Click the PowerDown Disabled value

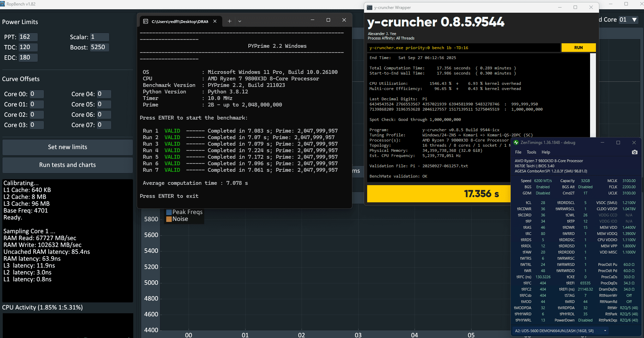(x=585, y=320)
